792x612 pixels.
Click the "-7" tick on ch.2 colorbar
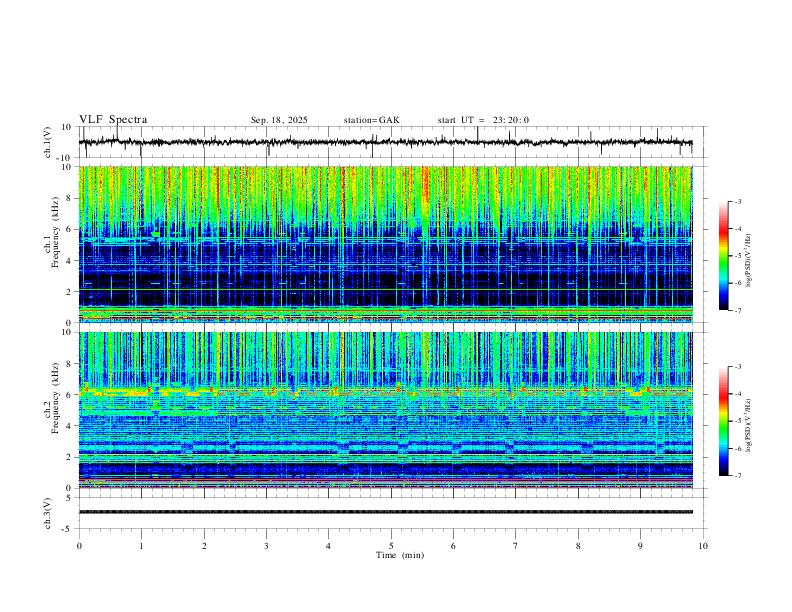click(x=737, y=476)
